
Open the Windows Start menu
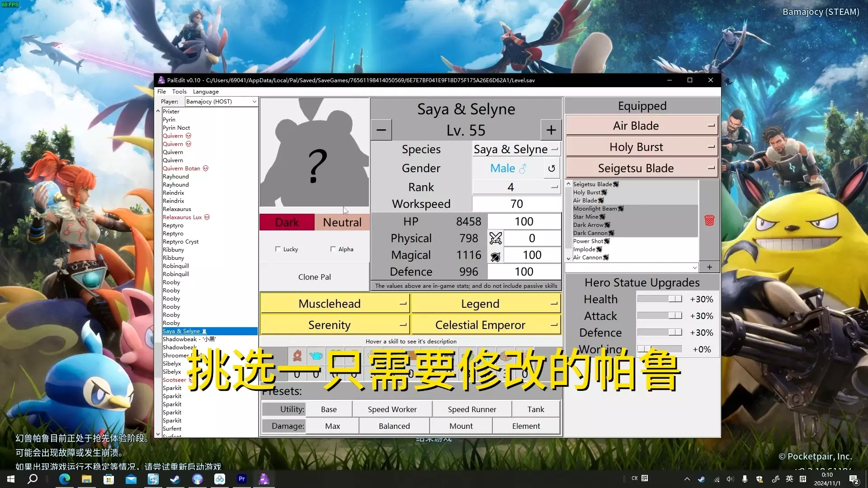click(x=11, y=479)
